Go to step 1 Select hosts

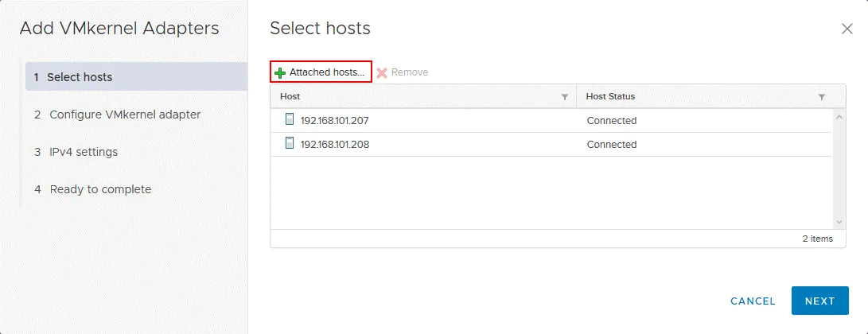click(80, 77)
